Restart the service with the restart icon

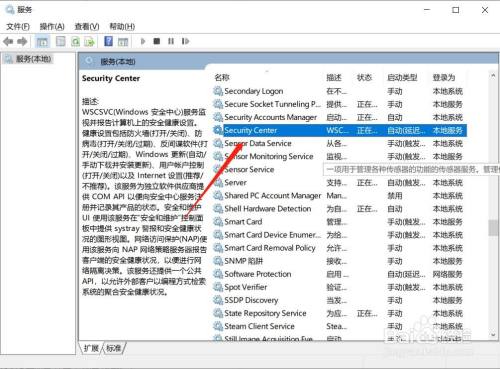pos(185,41)
